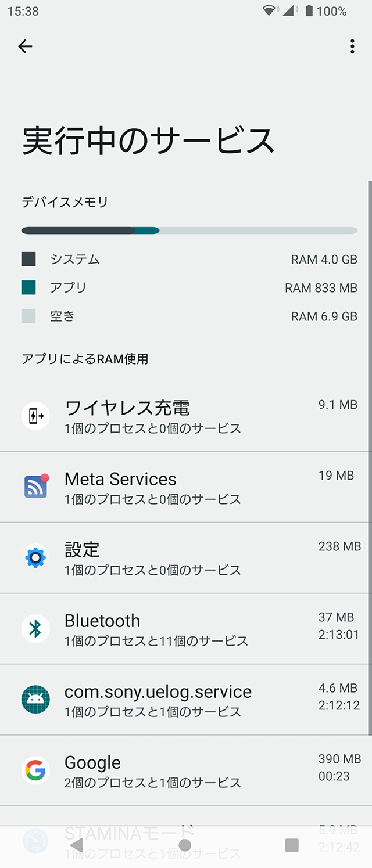Open the Meta Services entry

[186, 487]
